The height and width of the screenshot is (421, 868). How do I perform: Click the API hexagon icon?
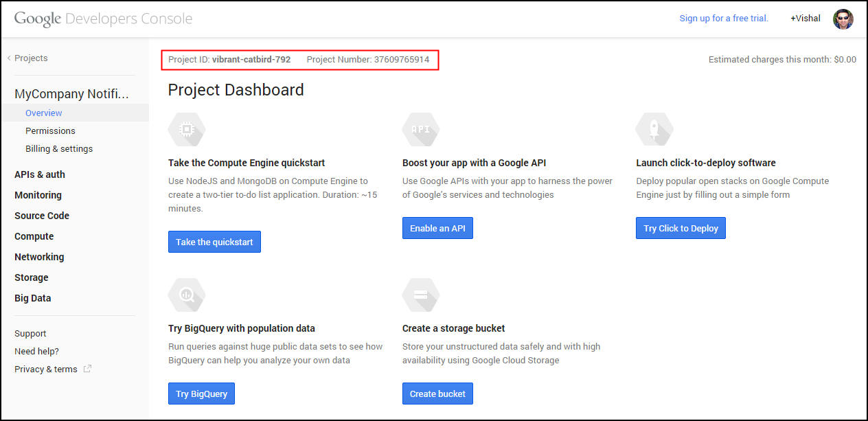click(x=420, y=129)
